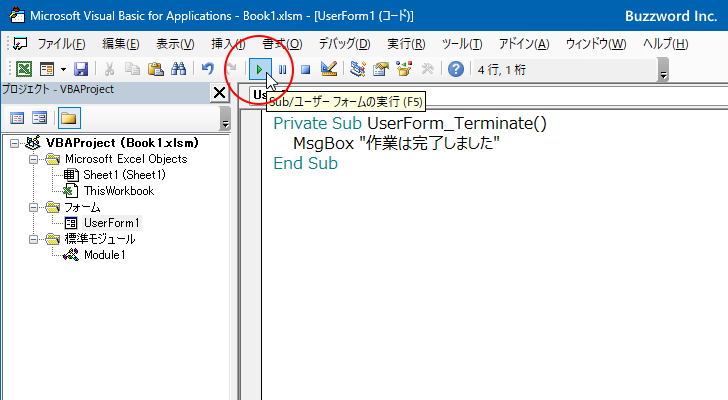
Task: Open the 実行(R) menu
Action: [406, 44]
